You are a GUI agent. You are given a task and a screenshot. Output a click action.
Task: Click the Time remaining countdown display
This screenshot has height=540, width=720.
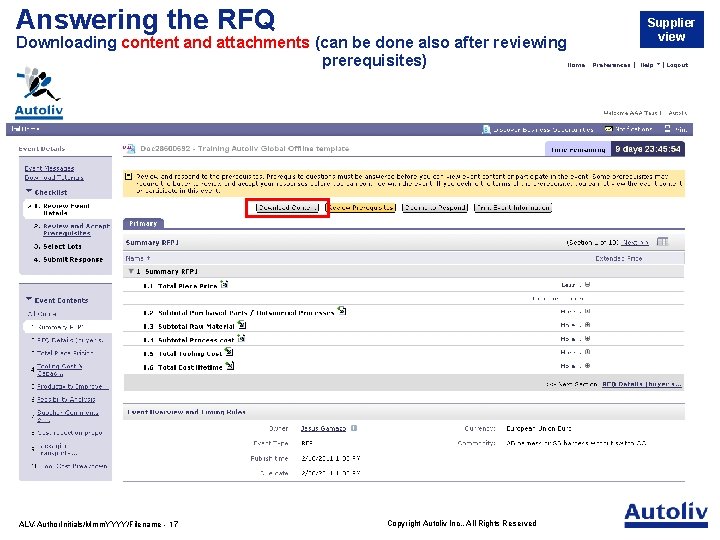(647, 149)
